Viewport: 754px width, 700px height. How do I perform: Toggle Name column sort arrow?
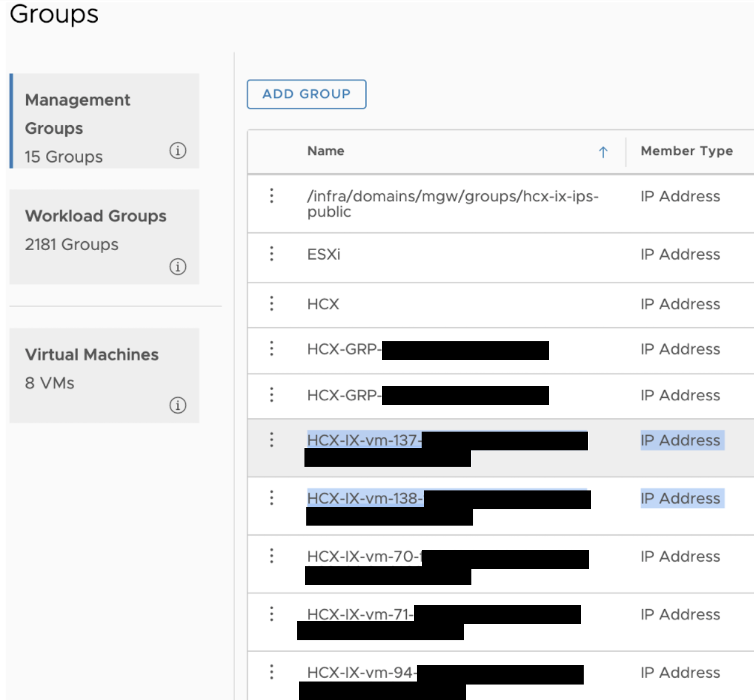point(603,152)
